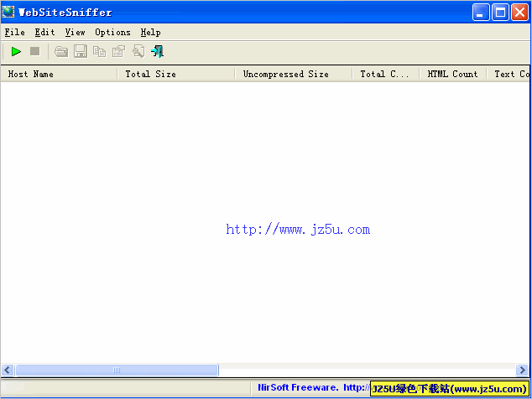Open the Edit menu
The height and width of the screenshot is (399, 532).
coord(44,32)
